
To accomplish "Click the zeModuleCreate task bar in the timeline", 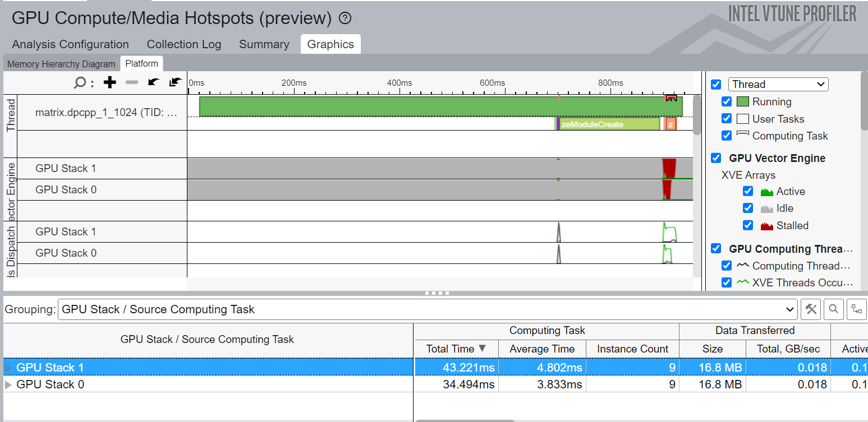I will (x=609, y=124).
